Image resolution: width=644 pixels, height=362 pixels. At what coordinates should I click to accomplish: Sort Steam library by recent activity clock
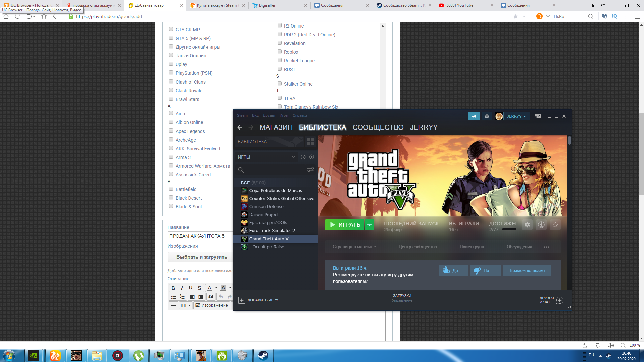303,157
